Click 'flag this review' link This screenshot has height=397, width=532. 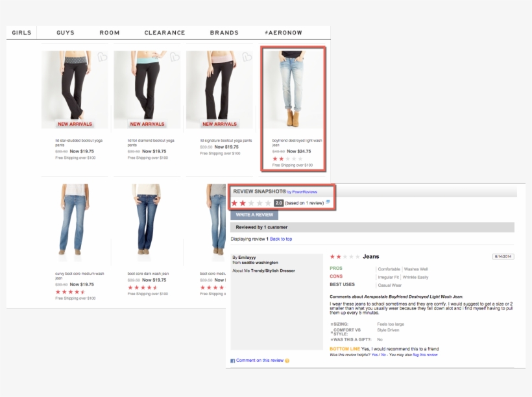[x=425, y=355]
